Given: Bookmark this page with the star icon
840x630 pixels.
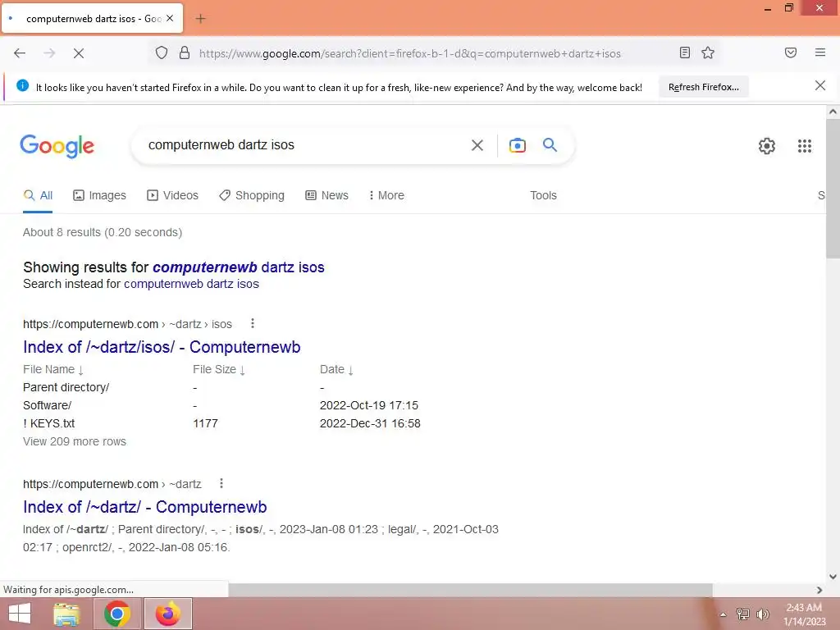Looking at the screenshot, I should (x=708, y=52).
